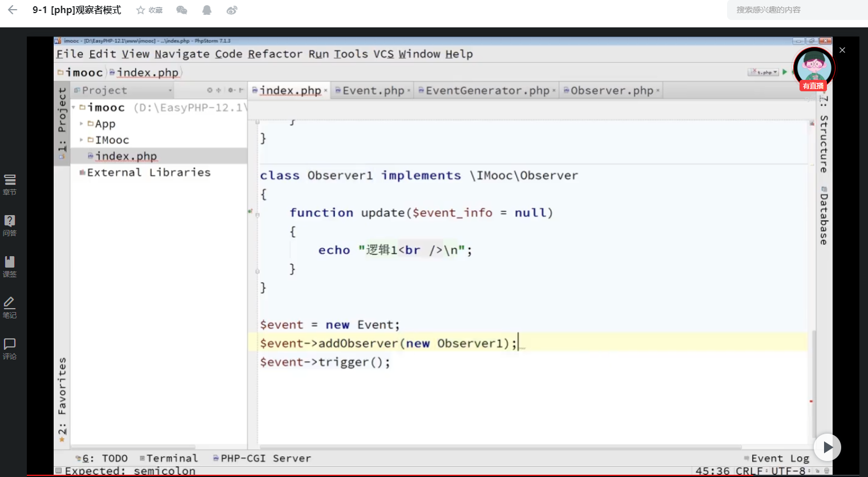The width and height of the screenshot is (868, 477).
Task: Click the index.php breadcrumb in navigation bar
Action: [144, 72]
